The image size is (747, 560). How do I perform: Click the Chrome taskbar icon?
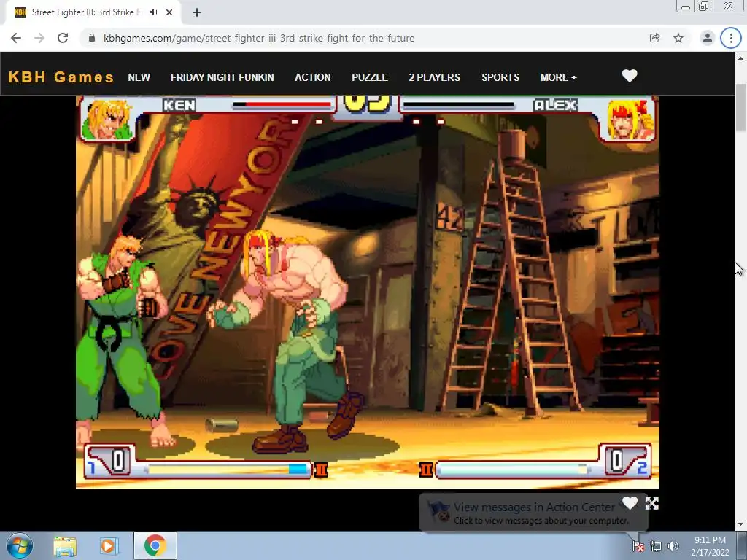[155, 545]
